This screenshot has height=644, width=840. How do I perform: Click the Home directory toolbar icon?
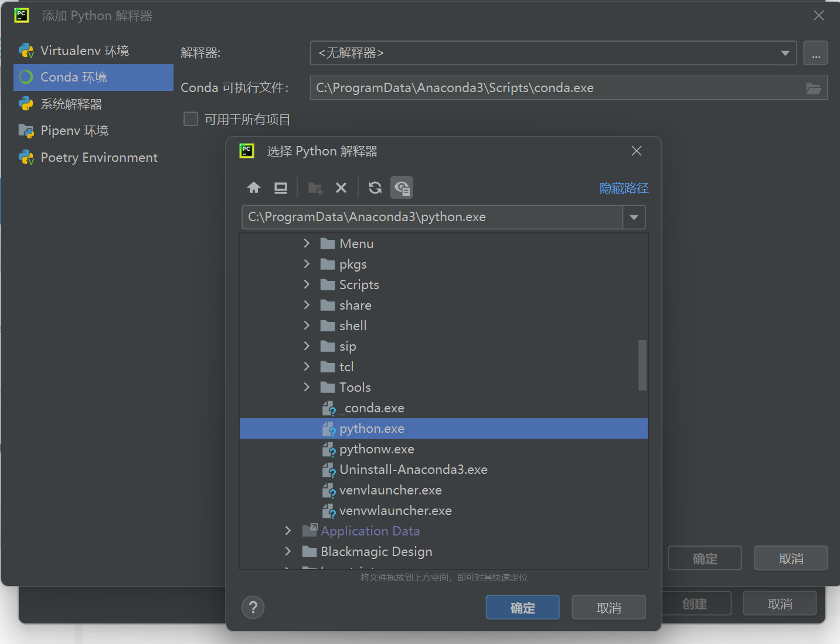point(253,188)
